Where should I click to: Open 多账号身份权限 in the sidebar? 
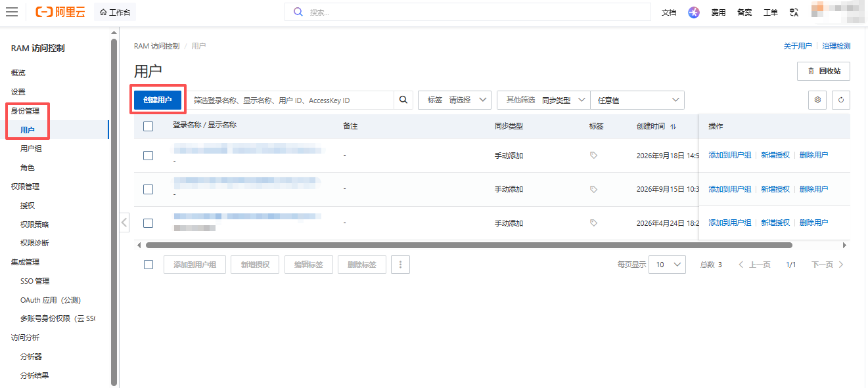click(x=58, y=318)
